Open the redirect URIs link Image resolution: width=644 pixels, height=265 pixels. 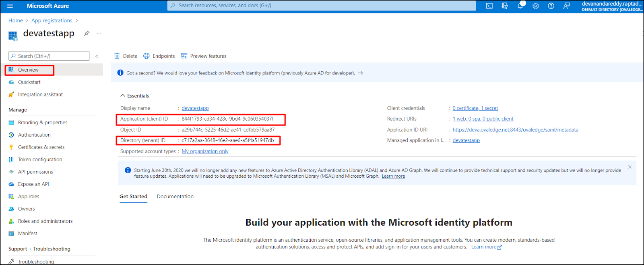coord(483,119)
